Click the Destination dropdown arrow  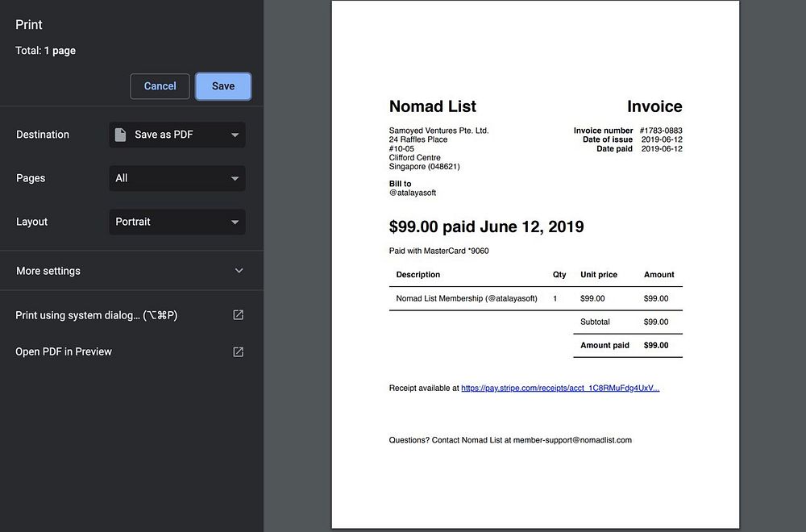pos(235,135)
